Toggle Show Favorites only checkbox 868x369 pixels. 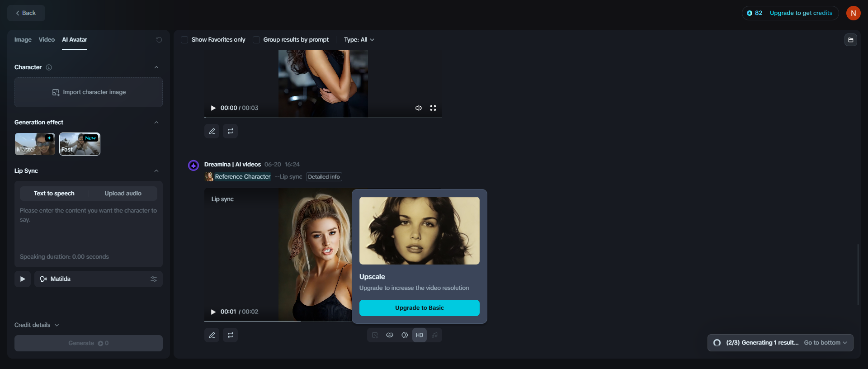click(184, 40)
